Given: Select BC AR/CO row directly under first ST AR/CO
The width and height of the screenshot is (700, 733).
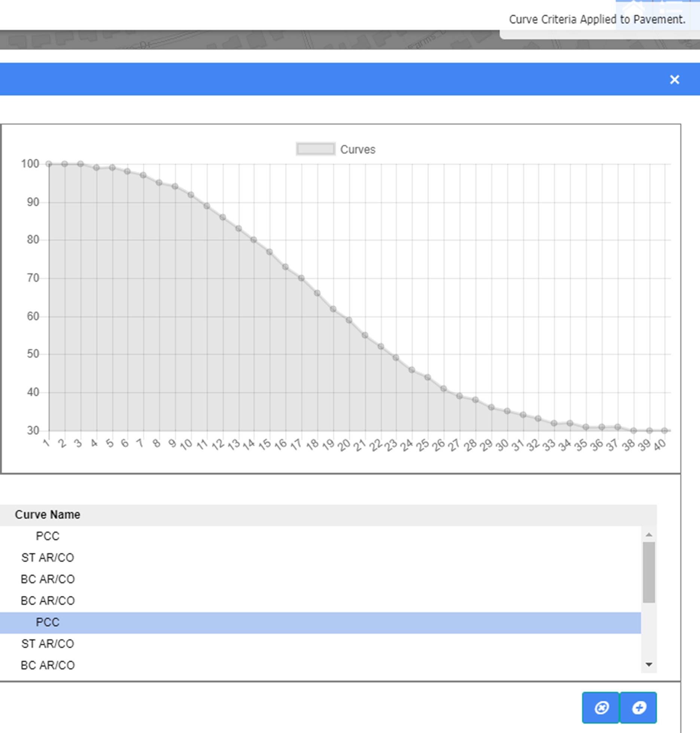Looking at the screenshot, I should [48, 579].
